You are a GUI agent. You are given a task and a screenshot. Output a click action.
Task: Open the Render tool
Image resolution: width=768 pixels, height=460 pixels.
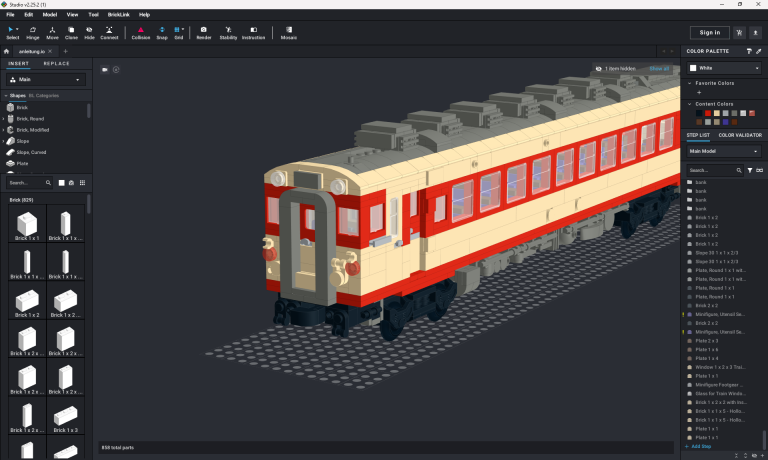tap(204, 33)
